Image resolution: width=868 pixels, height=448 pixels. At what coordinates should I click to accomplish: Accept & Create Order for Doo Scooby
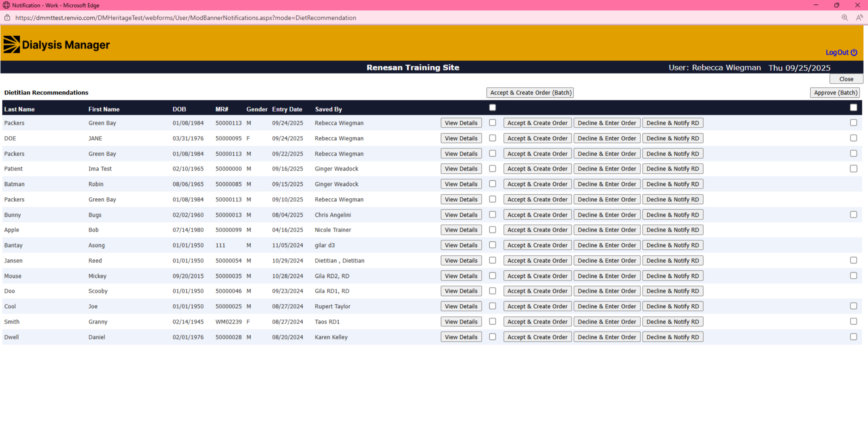coord(537,291)
